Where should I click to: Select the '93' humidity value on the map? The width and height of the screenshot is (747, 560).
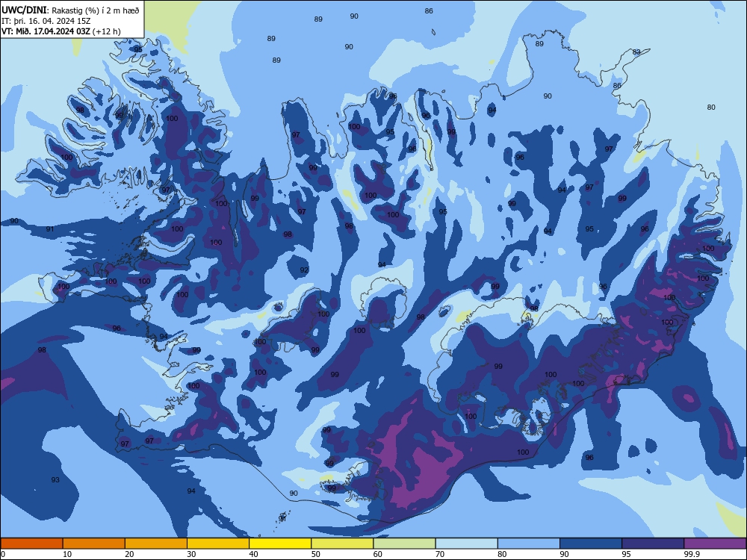[55, 479]
